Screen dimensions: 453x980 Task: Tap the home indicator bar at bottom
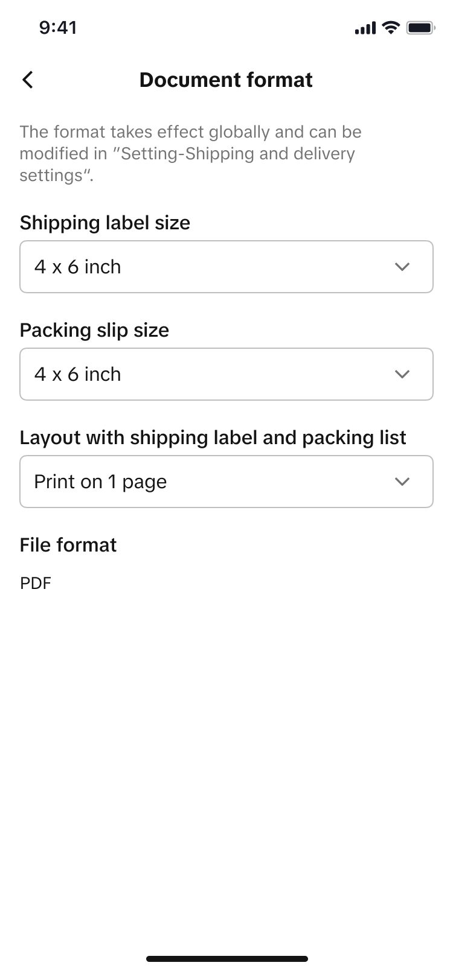(x=226, y=958)
